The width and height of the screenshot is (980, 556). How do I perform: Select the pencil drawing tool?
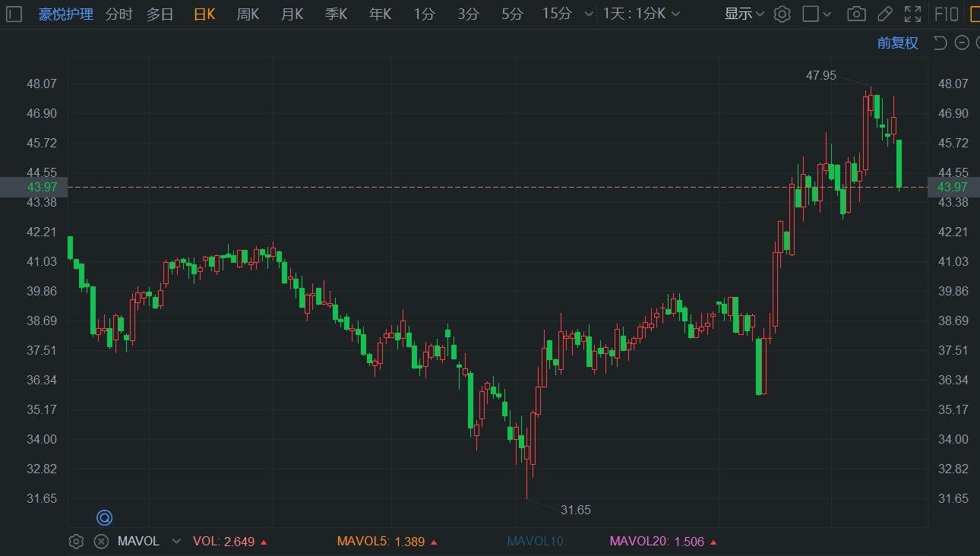point(884,14)
